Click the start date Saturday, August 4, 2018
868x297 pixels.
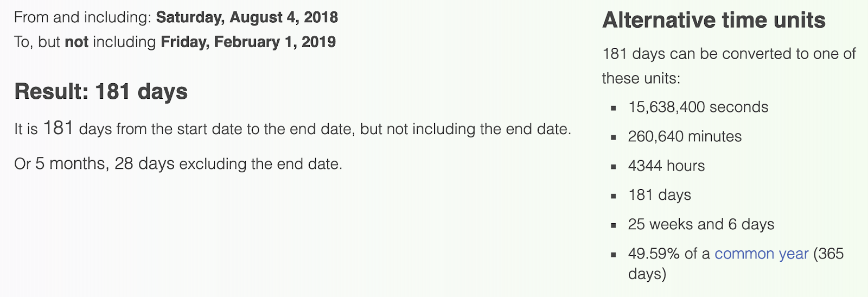click(247, 18)
